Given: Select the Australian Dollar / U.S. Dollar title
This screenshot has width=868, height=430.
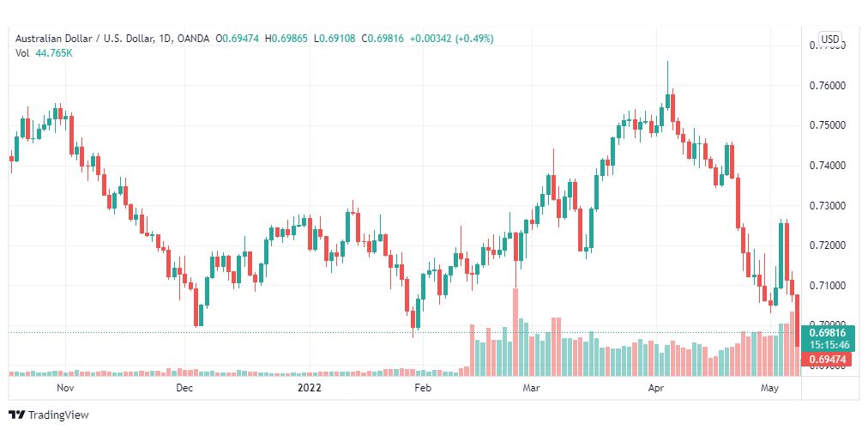Looking at the screenshot, I should pyautogui.click(x=85, y=39).
